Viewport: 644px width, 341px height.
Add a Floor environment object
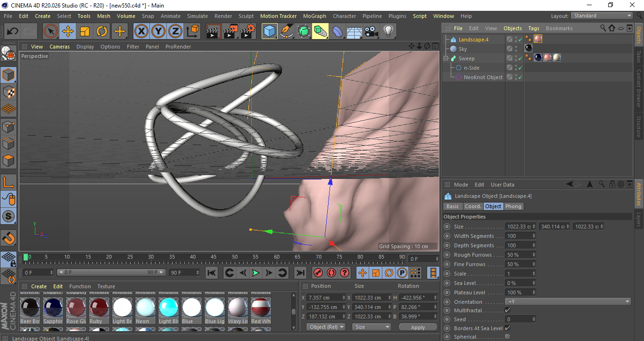[x=355, y=32]
